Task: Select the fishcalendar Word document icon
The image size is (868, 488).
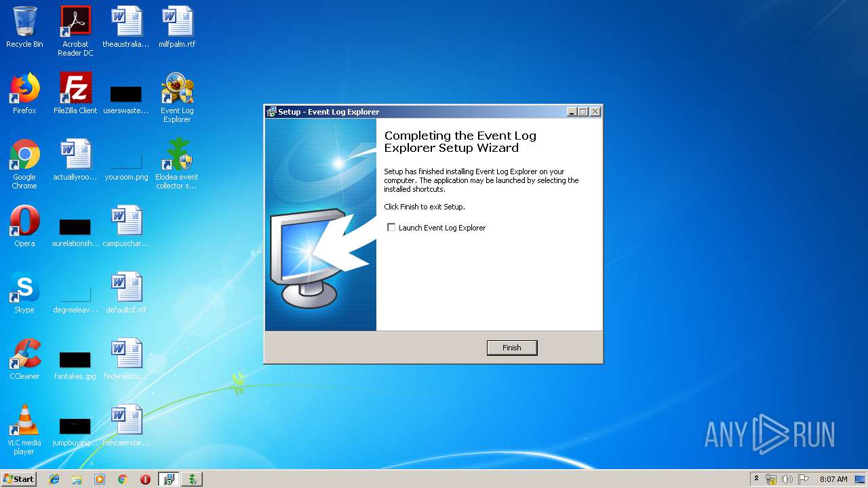Action: [x=126, y=426]
